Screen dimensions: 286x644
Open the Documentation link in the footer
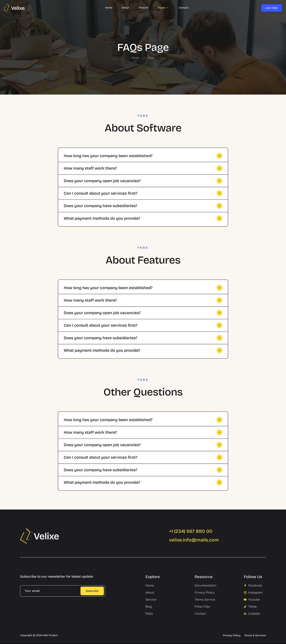click(x=206, y=585)
